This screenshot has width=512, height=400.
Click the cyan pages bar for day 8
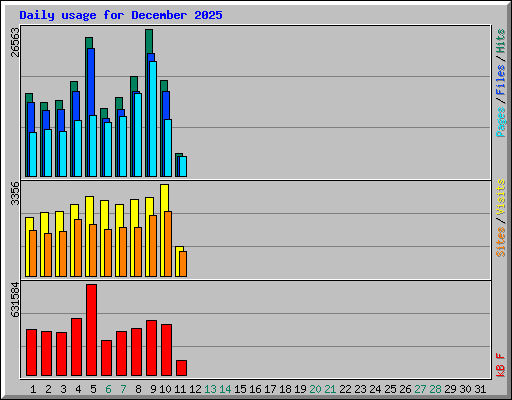coord(138,135)
